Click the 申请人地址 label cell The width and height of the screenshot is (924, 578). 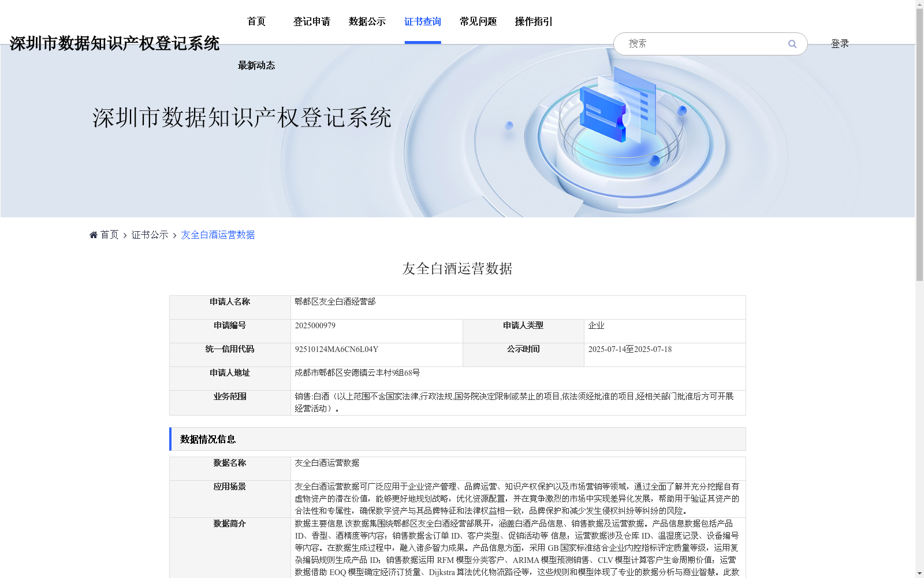(x=230, y=379)
